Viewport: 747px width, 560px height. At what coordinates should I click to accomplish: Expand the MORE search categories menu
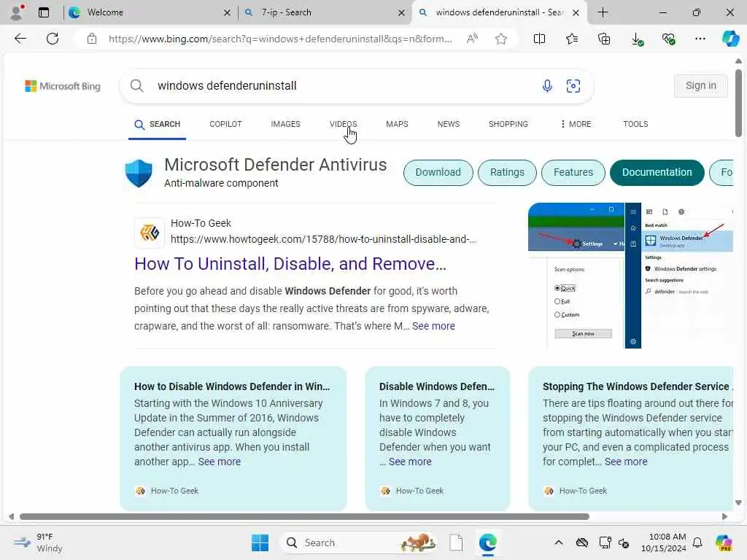pos(576,124)
